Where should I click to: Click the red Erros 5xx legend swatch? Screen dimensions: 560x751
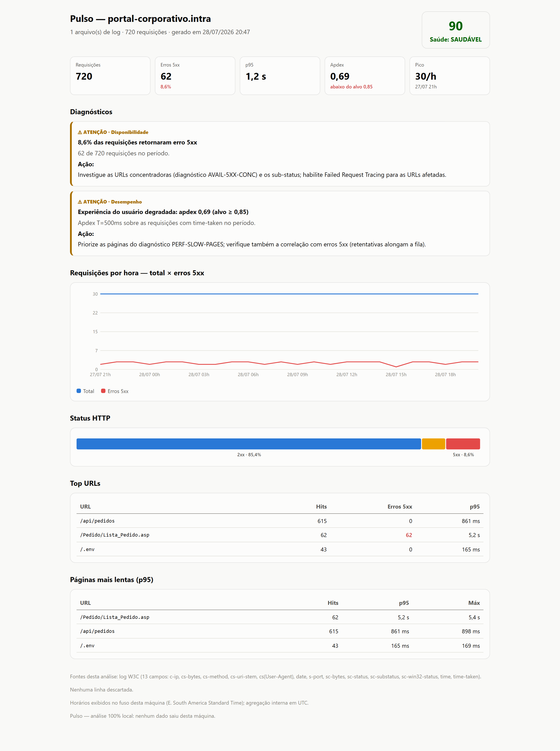click(x=103, y=391)
